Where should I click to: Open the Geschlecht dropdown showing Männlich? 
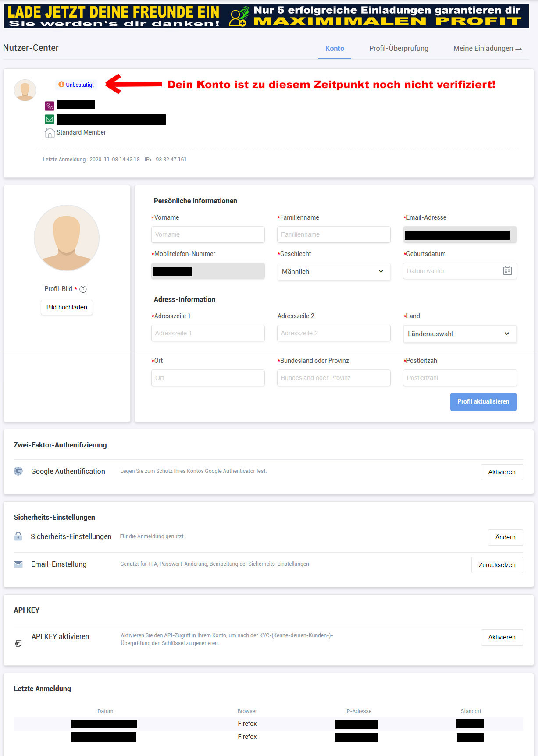333,272
